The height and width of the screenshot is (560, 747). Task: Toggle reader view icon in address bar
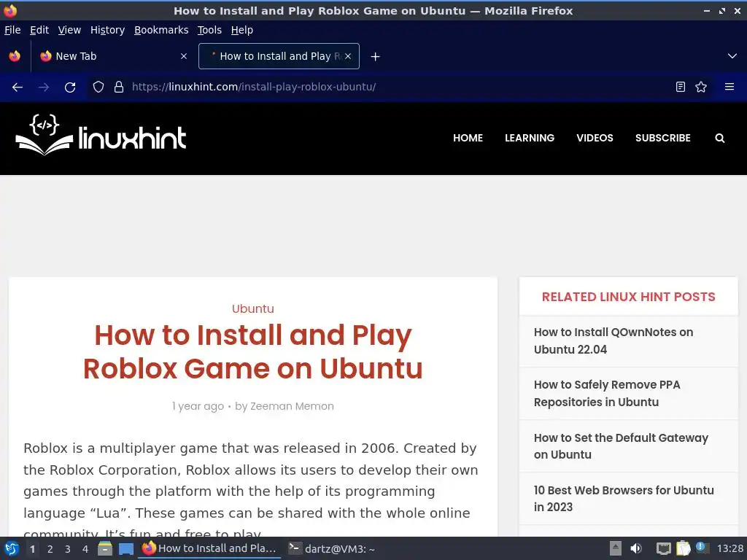(x=681, y=87)
